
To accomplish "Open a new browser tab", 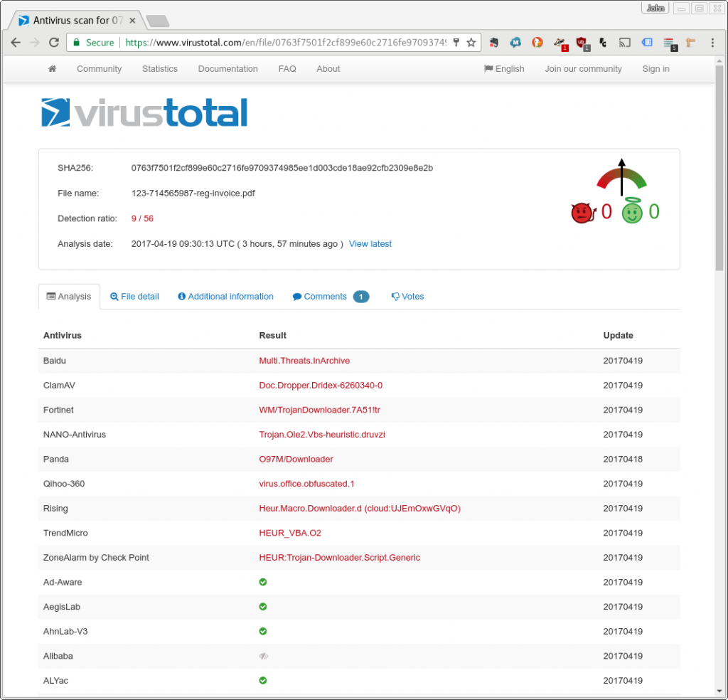I will (x=157, y=21).
